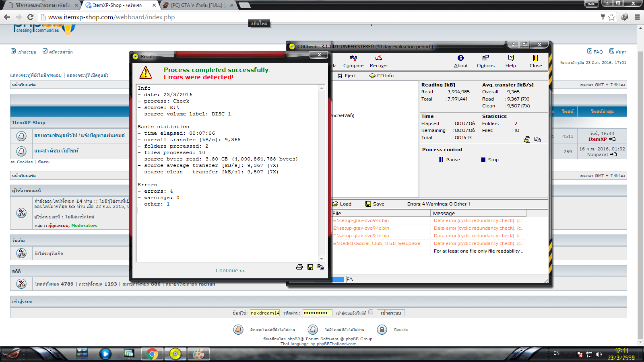Click Continue >> in Result dialog
The image size is (644, 362).
[230, 271]
